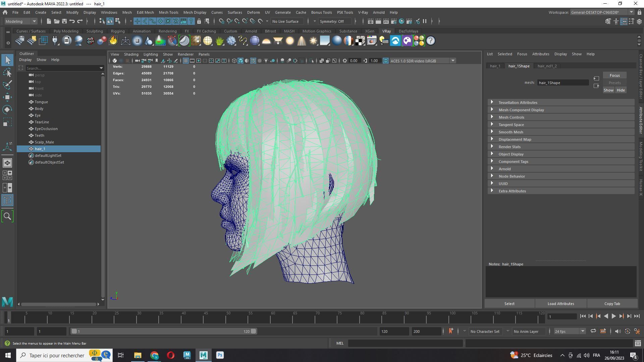Open Photoshop from the taskbar
The width and height of the screenshot is (644, 362).
click(x=220, y=355)
